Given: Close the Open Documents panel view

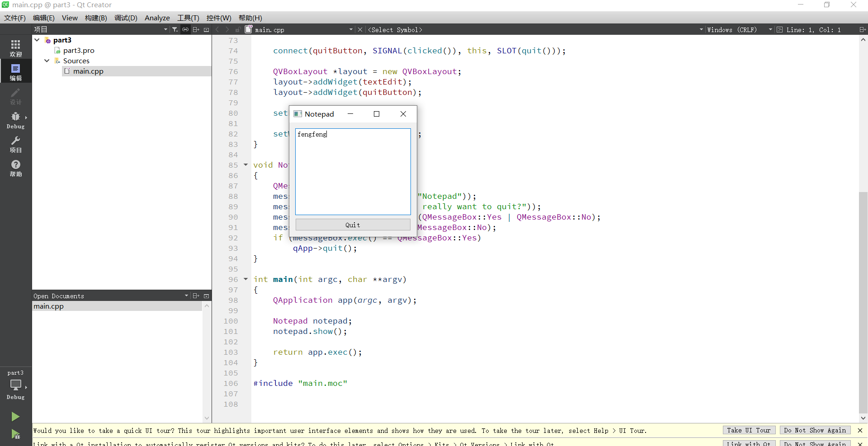Looking at the screenshot, I should (x=207, y=296).
